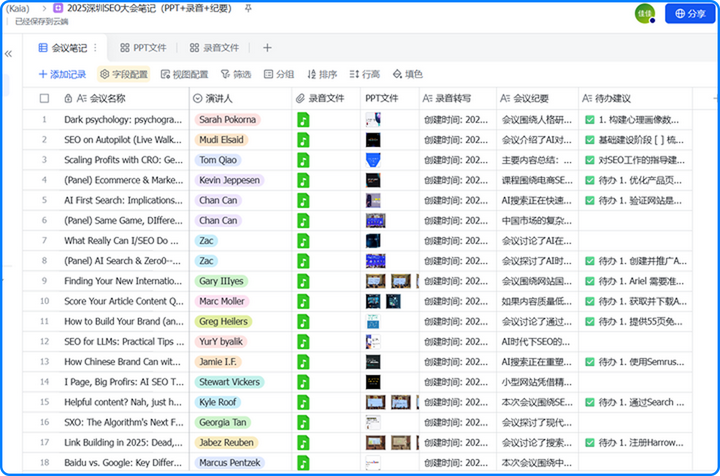
Task: Open the (Kaia) breadcrumb link
Action: click(x=17, y=8)
